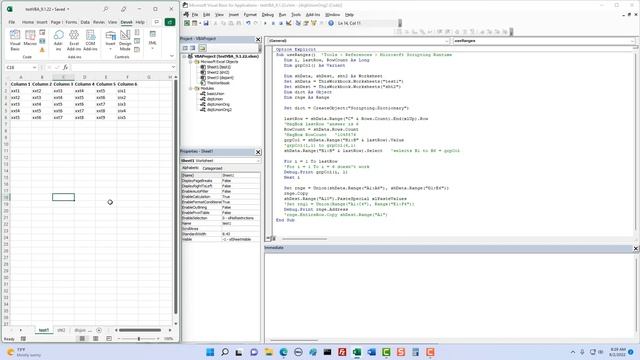640x360 pixels.
Task: Click View Microsoft Excel icon in VBA toolbar
Action: pyautogui.click(x=187, y=23)
